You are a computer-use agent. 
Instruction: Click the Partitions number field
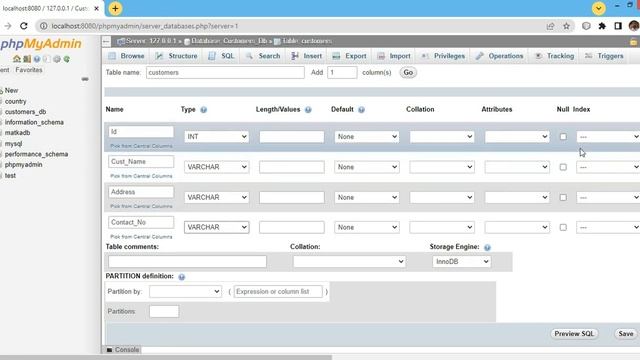click(x=164, y=311)
